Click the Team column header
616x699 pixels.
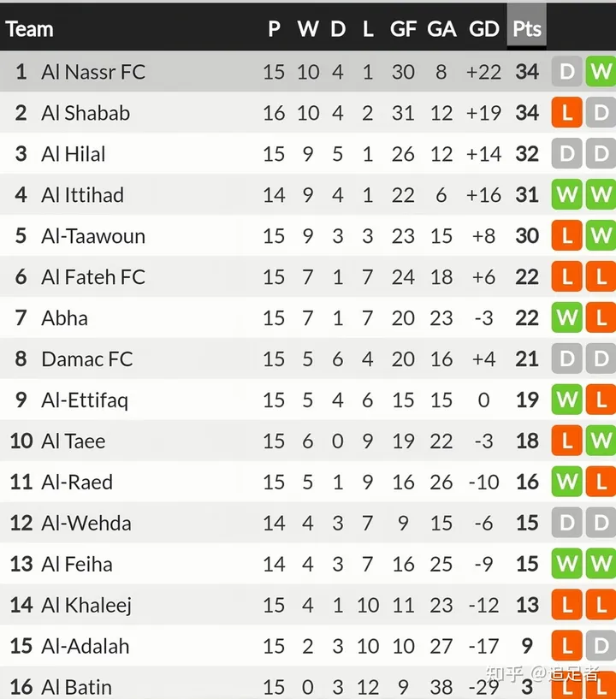point(30,29)
